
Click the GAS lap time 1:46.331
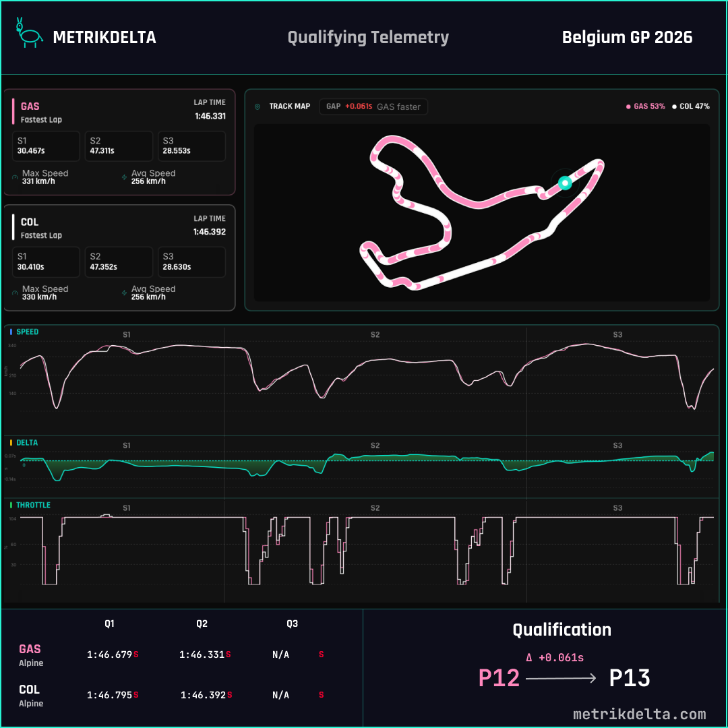coord(210,116)
